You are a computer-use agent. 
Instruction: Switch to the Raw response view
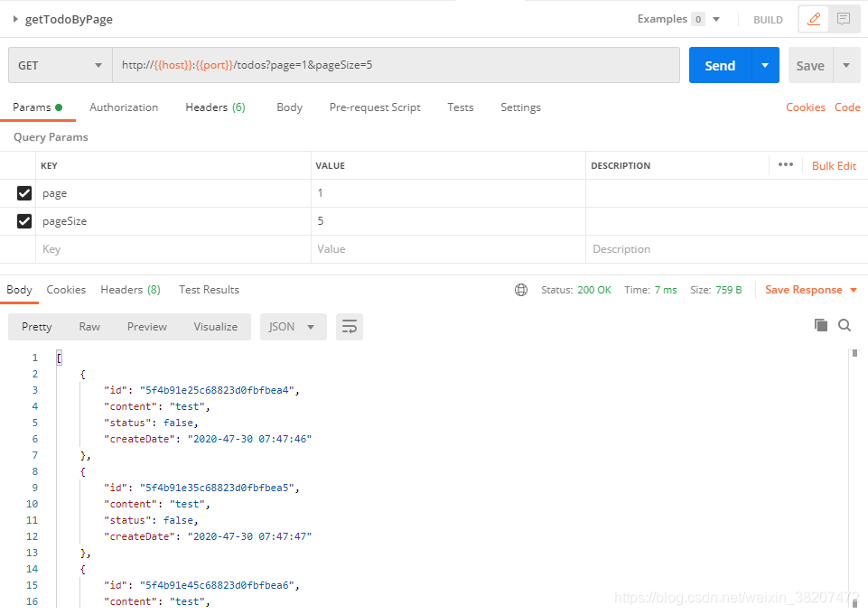tap(89, 327)
